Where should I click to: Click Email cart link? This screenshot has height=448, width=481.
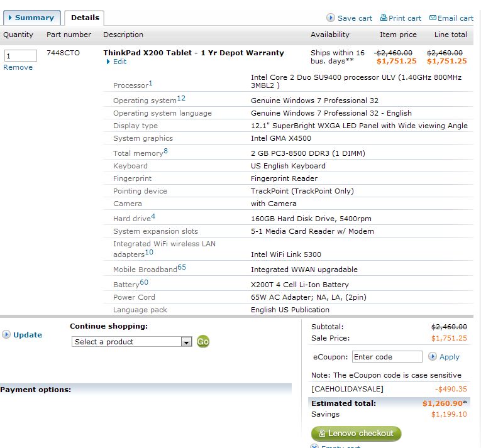coord(455,18)
